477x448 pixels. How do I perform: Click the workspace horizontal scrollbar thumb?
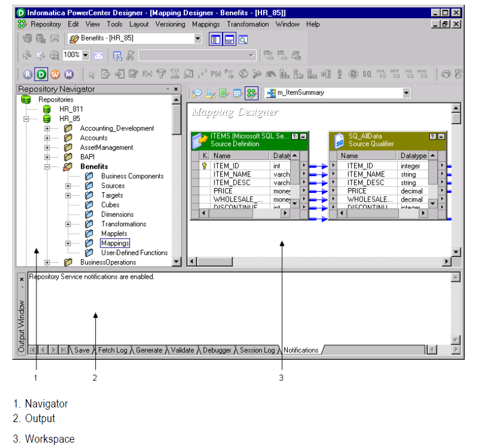point(214,261)
